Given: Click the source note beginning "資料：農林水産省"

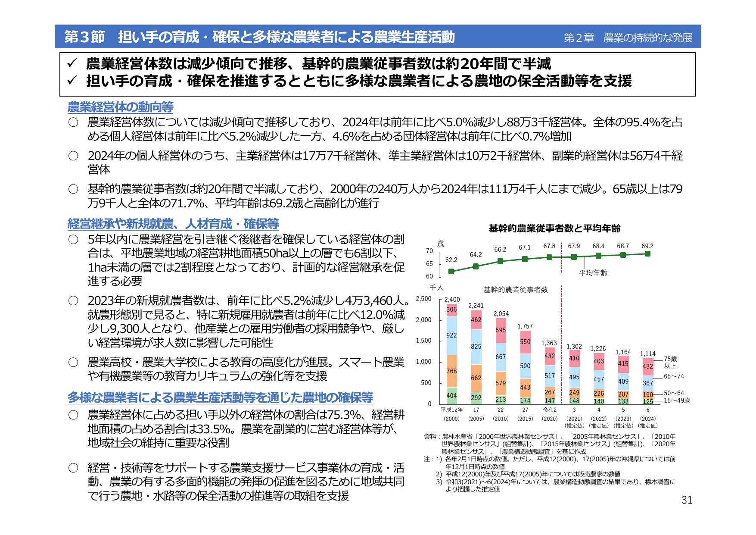Looking at the screenshot, I should [550, 444].
